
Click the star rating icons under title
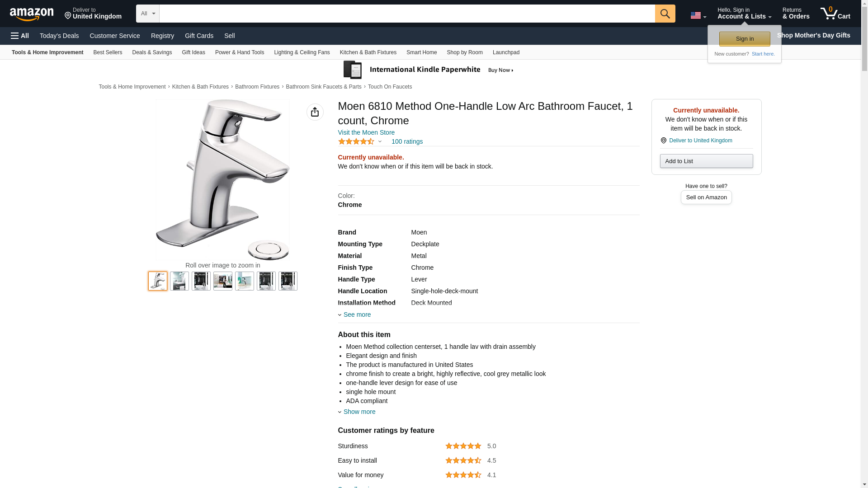click(x=356, y=141)
